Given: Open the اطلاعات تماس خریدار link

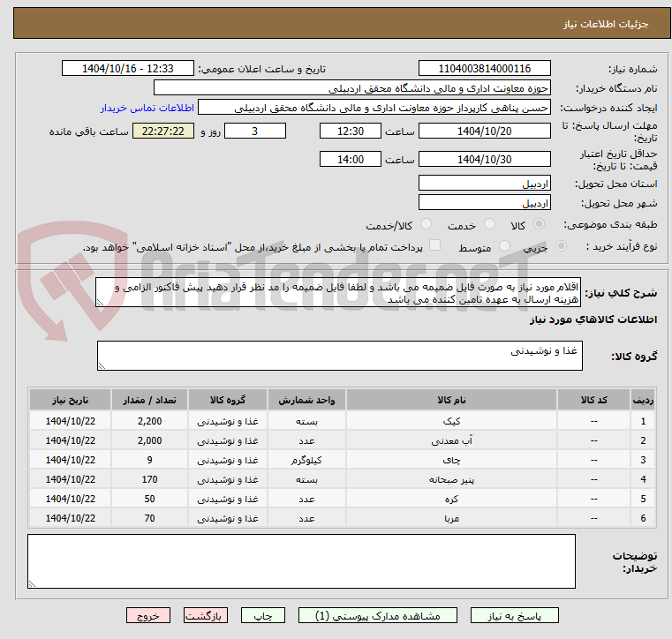Looking at the screenshot, I should pyautogui.click(x=147, y=108).
